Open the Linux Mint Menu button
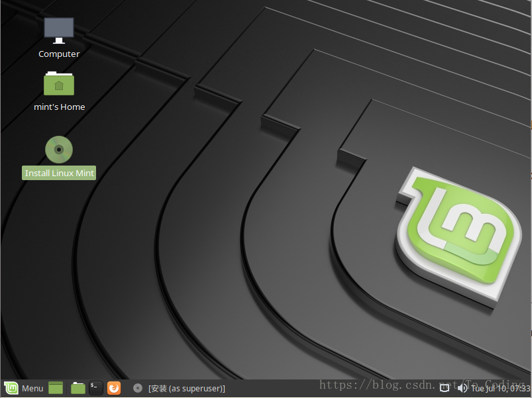The height and width of the screenshot is (398, 532). point(24,388)
